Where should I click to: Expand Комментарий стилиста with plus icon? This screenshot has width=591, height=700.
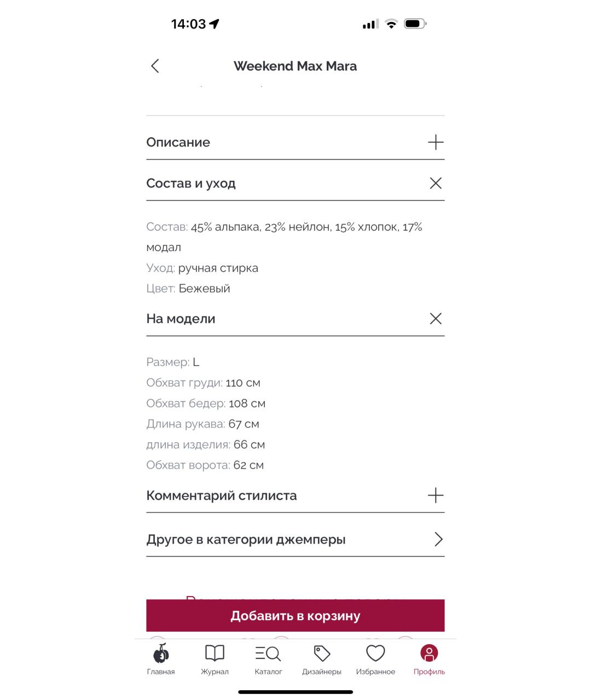436,495
